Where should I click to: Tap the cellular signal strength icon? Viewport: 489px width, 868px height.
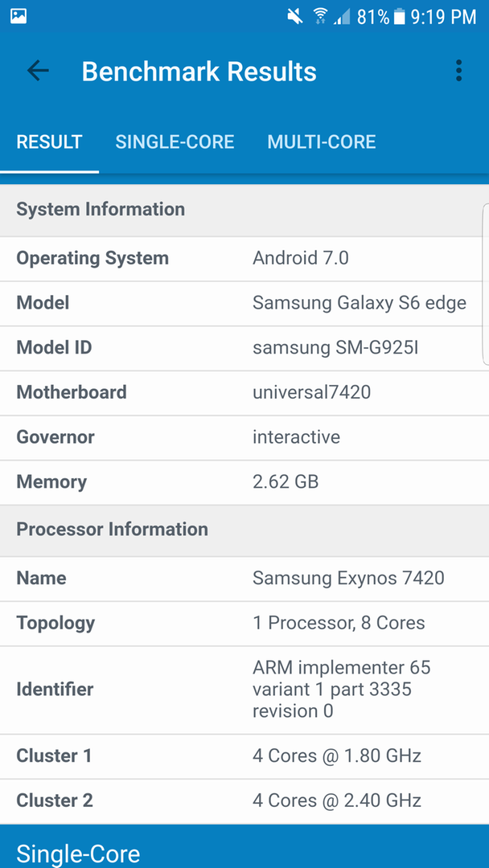(343, 17)
